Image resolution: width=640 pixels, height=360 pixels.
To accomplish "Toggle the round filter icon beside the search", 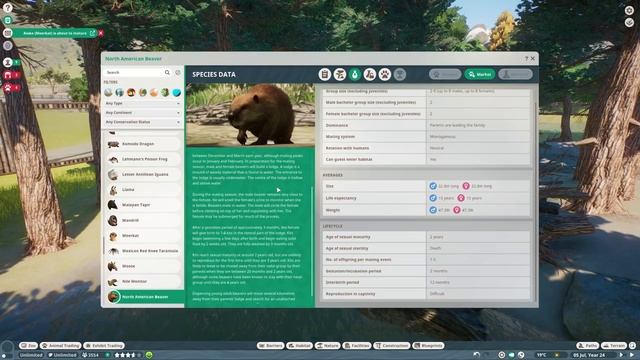I will coord(178,72).
